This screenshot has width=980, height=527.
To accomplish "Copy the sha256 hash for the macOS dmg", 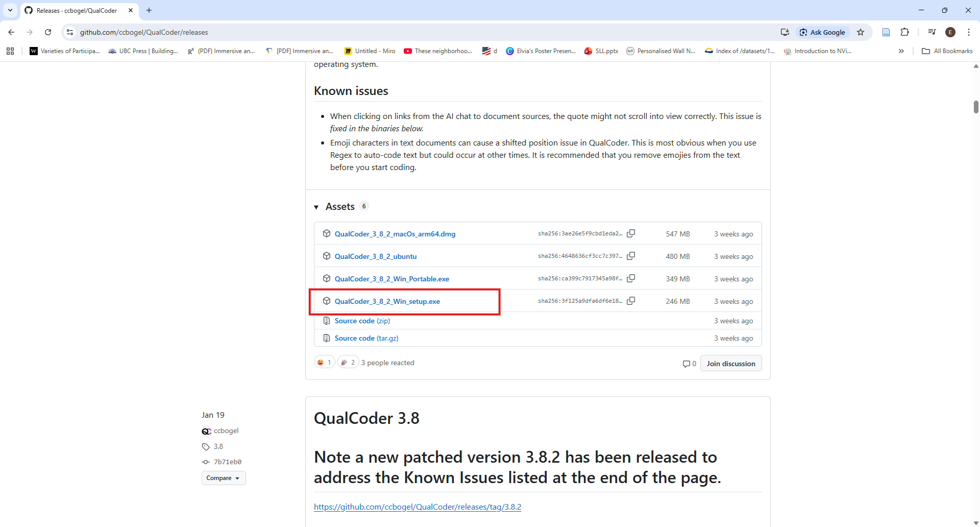I will pyautogui.click(x=631, y=233).
